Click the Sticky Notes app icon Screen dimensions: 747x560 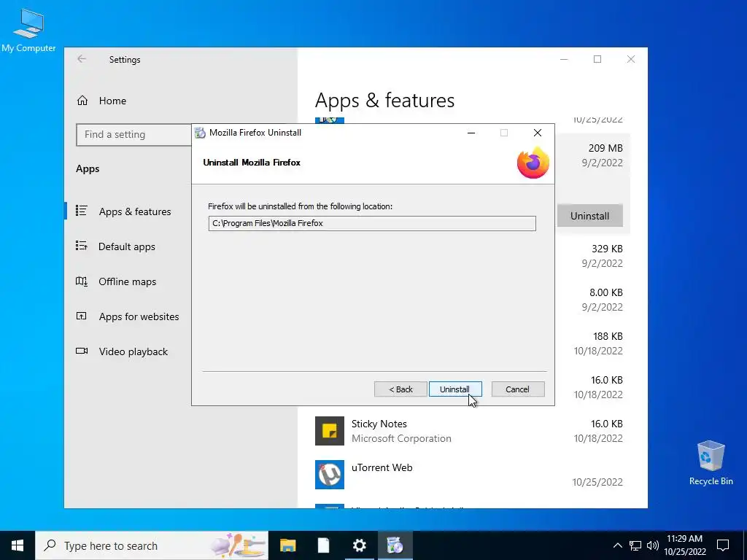[330, 431]
